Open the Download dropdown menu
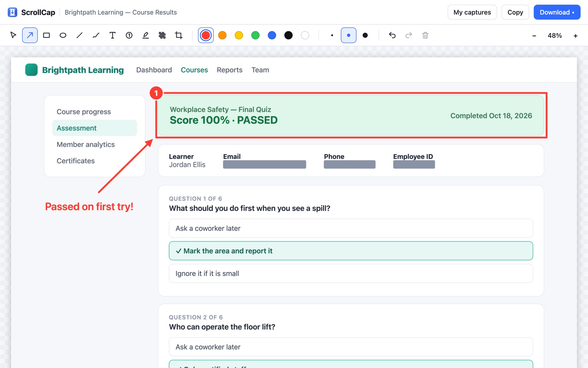The height and width of the screenshot is (368, 588). pyautogui.click(x=557, y=12)
